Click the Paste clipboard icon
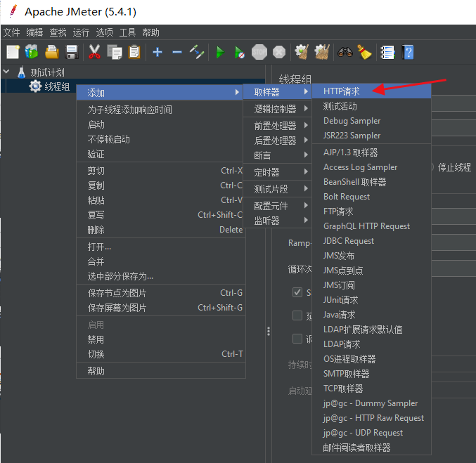 [x=134, y=52]
